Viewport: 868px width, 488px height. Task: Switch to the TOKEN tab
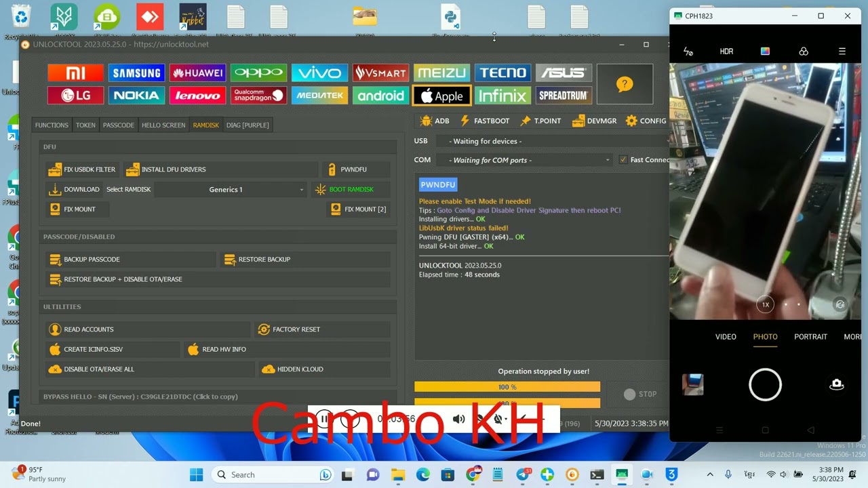click(x=85, y=125)
